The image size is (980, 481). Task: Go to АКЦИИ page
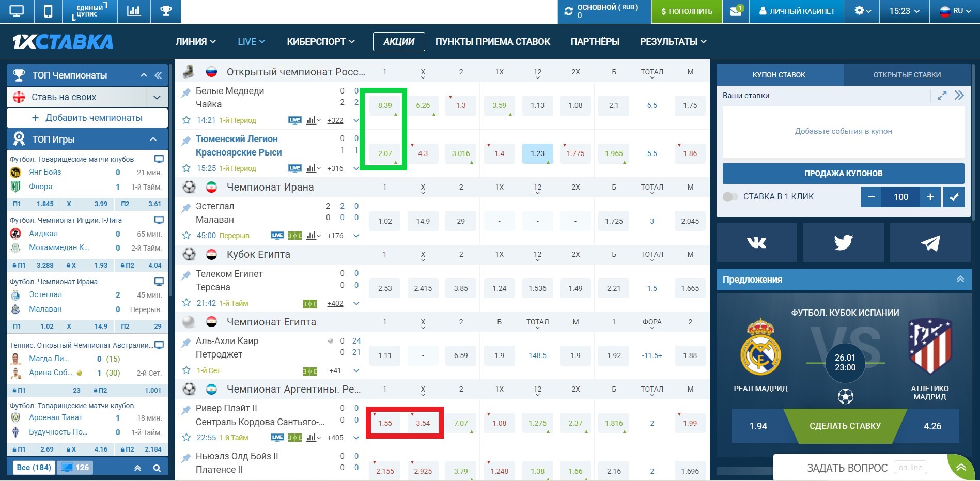coord(399,42)
